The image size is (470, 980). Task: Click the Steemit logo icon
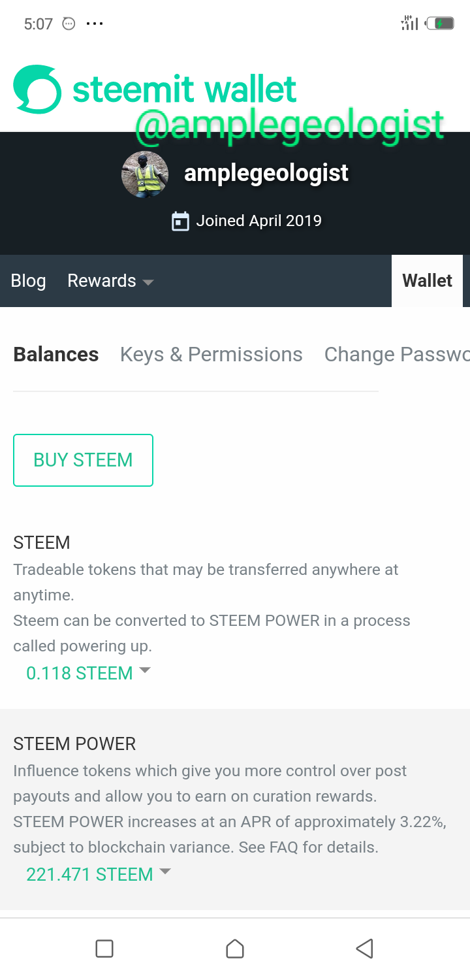click(x=37, y=90)
